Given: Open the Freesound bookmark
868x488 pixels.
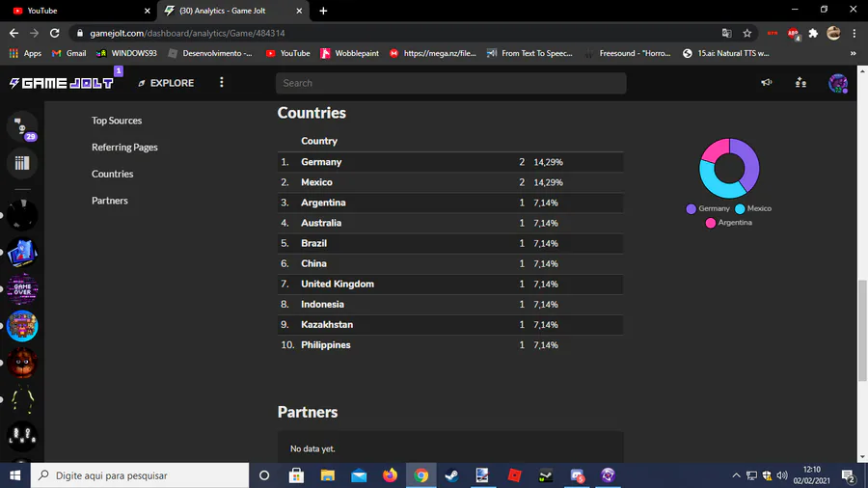Looking at the screenshot, I should (628, 53).
